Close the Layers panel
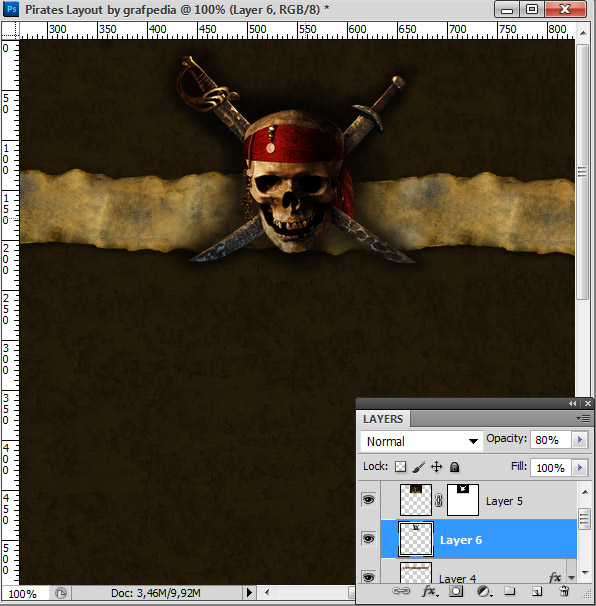Image resolution: width=596 pixels, height=606 pixels. 587,403
